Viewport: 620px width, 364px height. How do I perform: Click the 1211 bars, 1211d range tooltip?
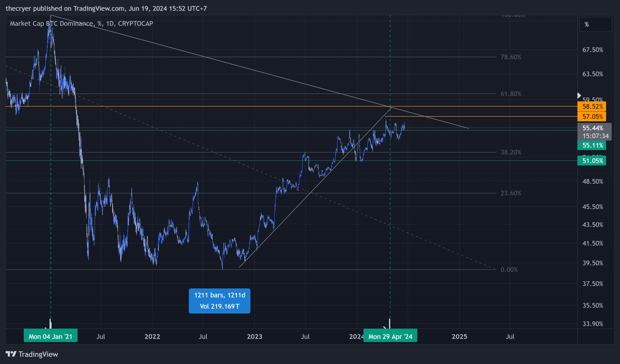[220, 301]
